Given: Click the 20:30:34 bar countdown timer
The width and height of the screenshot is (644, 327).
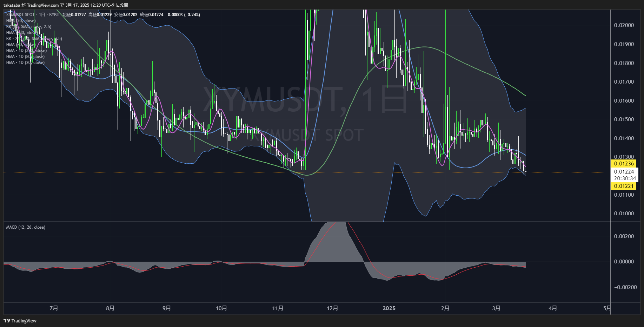Looking at the screenshot, I should click(625, 178).
